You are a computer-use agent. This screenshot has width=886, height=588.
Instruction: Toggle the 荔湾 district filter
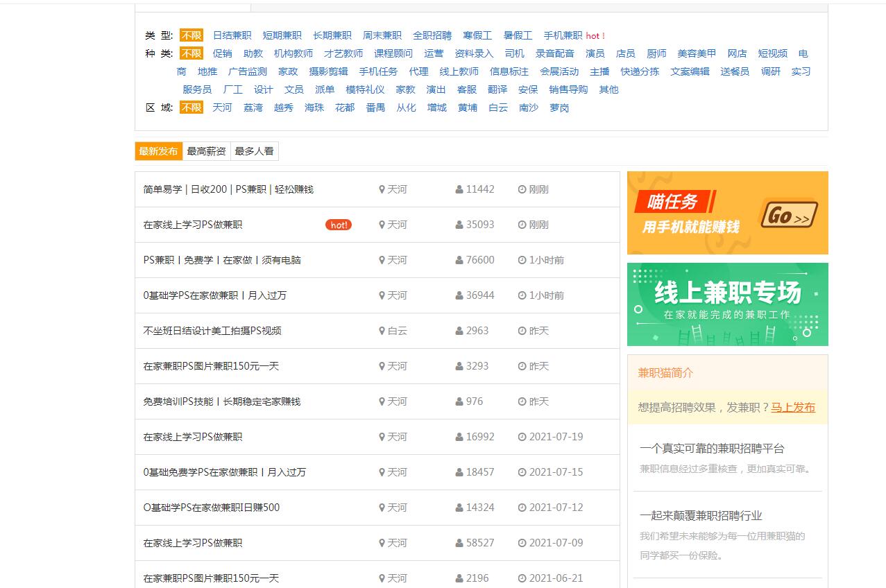pyautogui.click(x=253, y=107)
